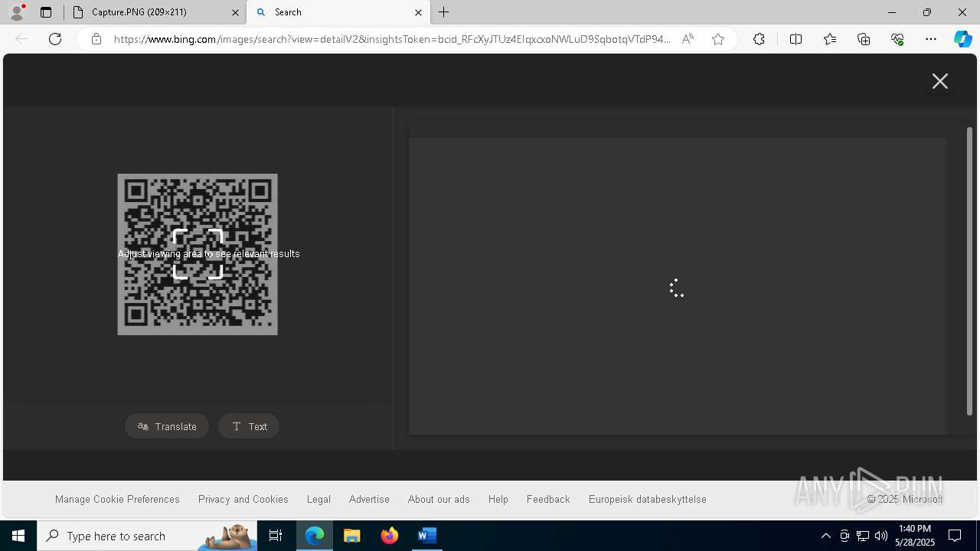View site information lock icon
The height and width of the screenshot is (551, 980).
click(96, 39)
